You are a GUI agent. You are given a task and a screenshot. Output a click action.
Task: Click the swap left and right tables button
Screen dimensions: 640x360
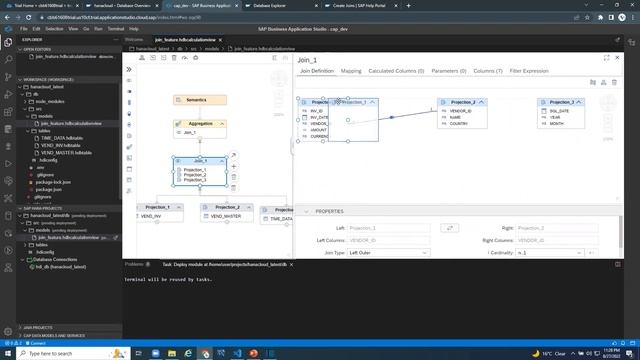[x=449, y=228]
